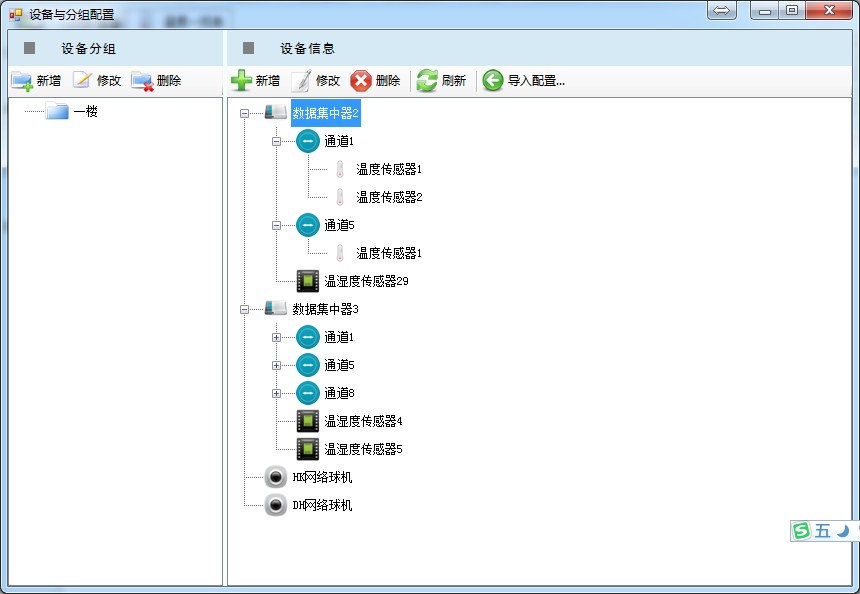
Task: Click the moon icon in input method bar
Action: pyautogui.click(x=843, y=531)
